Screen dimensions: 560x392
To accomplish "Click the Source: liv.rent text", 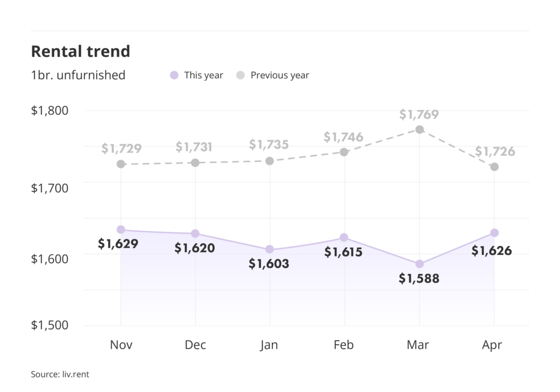I will point(60,375).
